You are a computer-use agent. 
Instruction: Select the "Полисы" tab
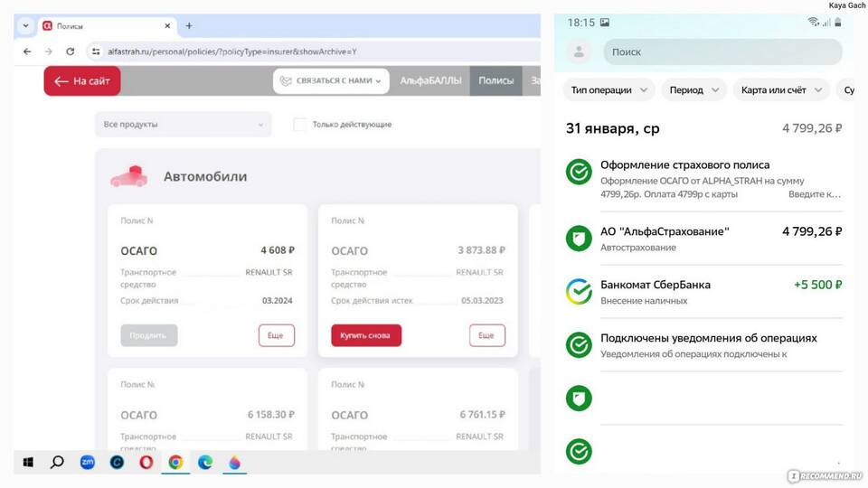(x=495, y=80)
